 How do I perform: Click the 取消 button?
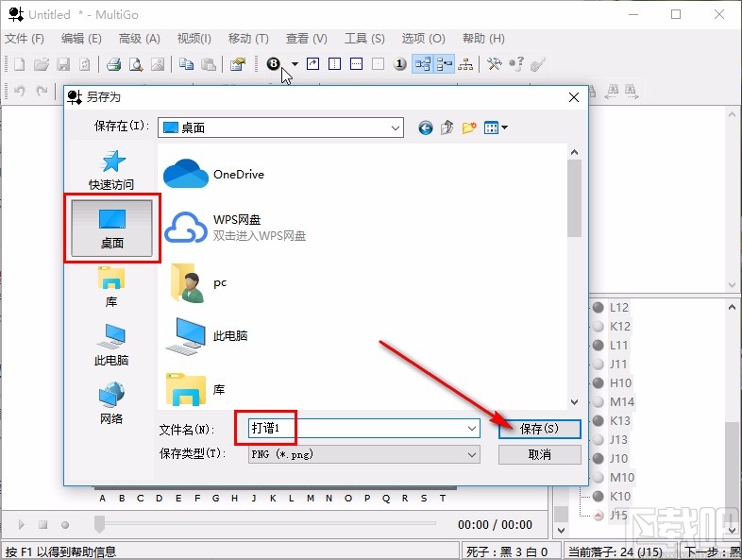[539, 454]
